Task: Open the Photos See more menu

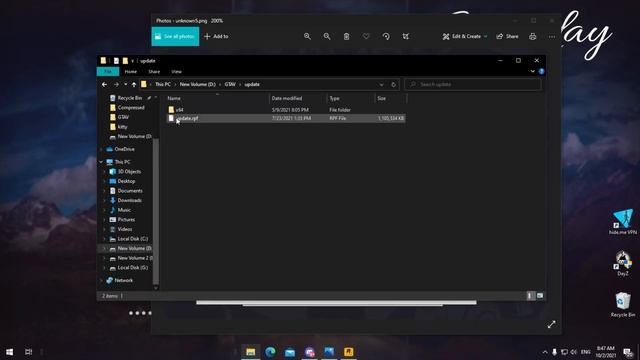Action: 552,36
